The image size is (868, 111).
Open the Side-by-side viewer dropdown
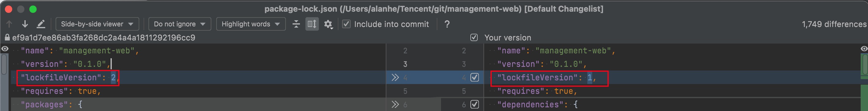pyautogui.click(x=97, y=24)
